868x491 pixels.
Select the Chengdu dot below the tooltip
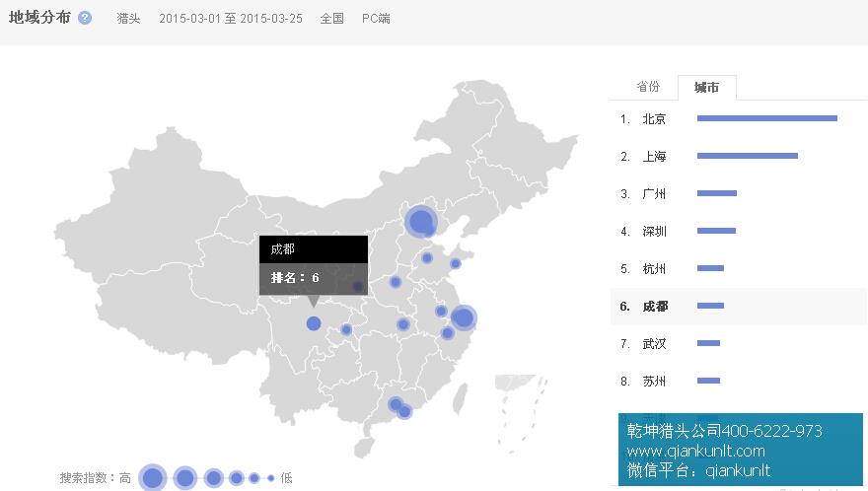314,323
